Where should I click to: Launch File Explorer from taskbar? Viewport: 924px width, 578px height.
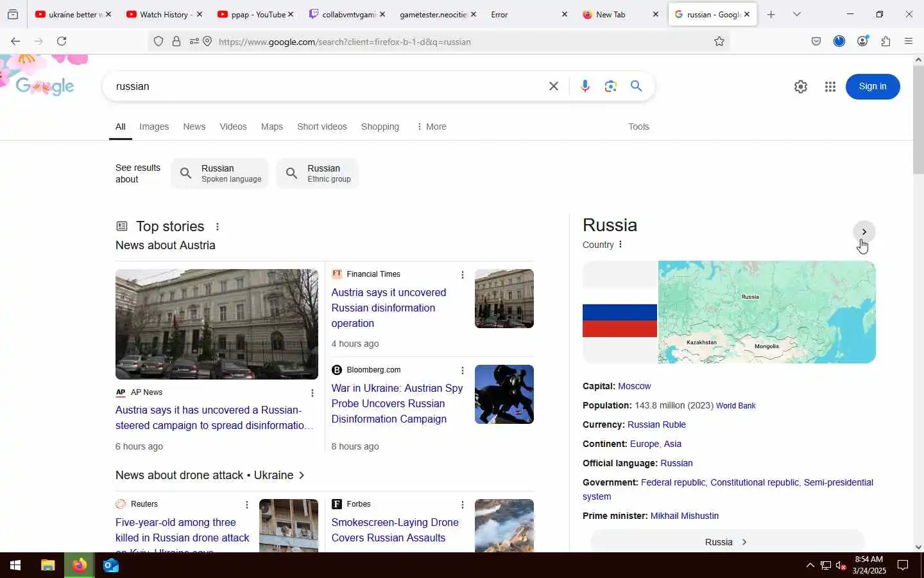pyautogui.click(x=48, y=565)
